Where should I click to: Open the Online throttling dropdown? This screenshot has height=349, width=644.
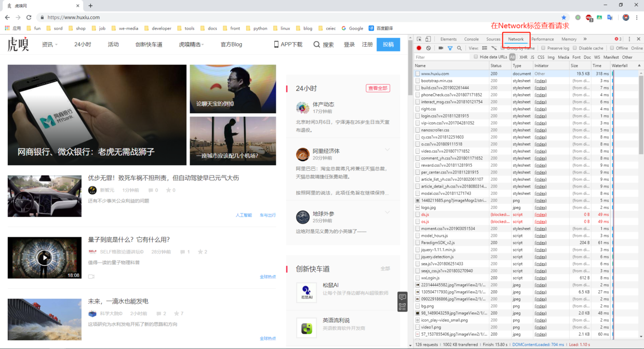pyautogui.click(x=637, y=48)
